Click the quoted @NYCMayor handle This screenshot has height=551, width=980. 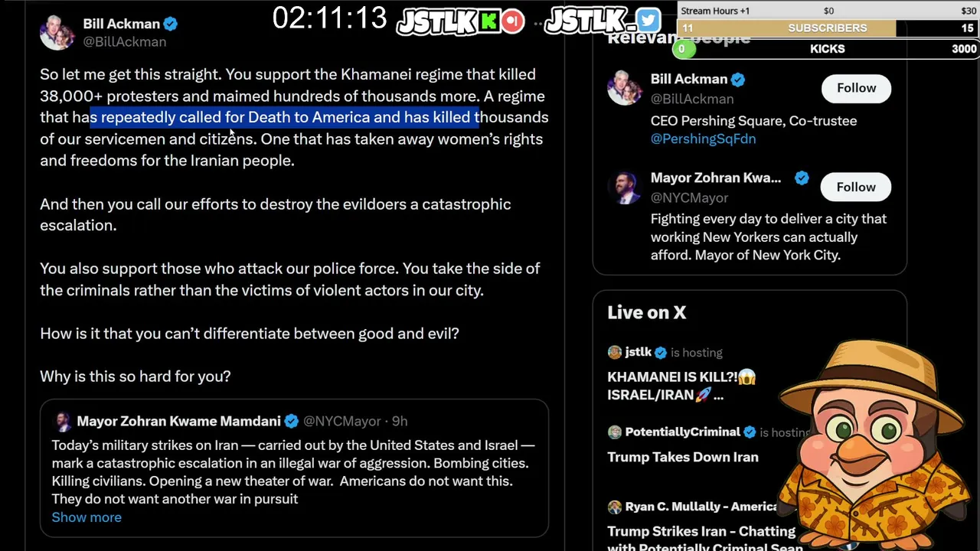pyautogui.click(x=341, y=421)
